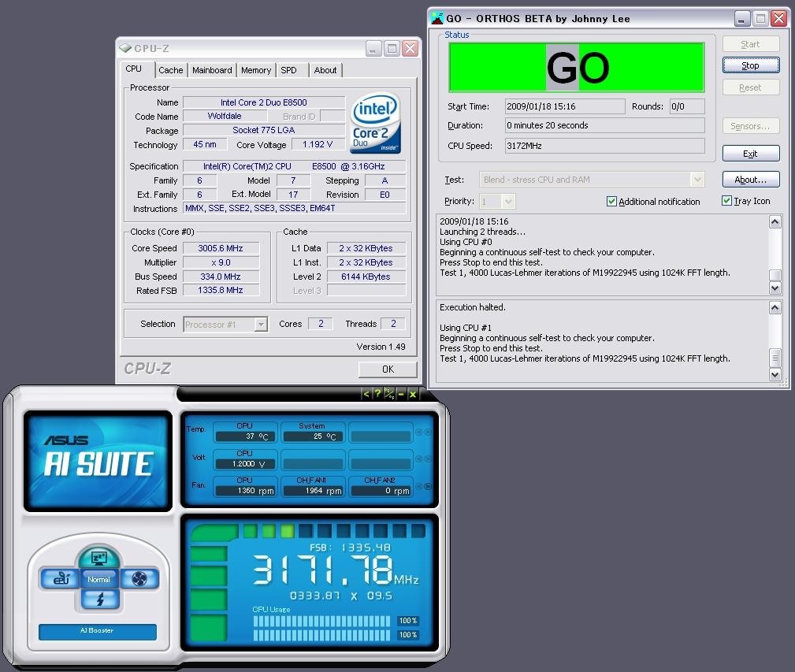
Task: Toggle Celsius/Fahrenheit unit icon in AI Suite
Action: [389, 394]
